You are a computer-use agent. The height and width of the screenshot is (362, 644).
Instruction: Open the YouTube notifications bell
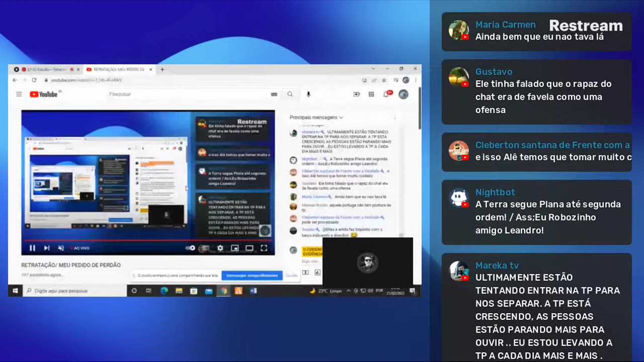[x=386, y=94]
